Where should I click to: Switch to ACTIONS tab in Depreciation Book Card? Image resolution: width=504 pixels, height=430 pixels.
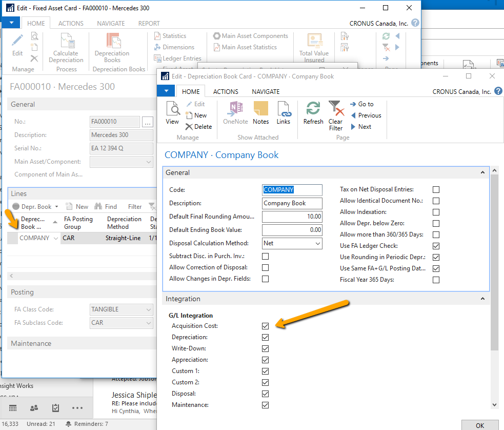226,92
